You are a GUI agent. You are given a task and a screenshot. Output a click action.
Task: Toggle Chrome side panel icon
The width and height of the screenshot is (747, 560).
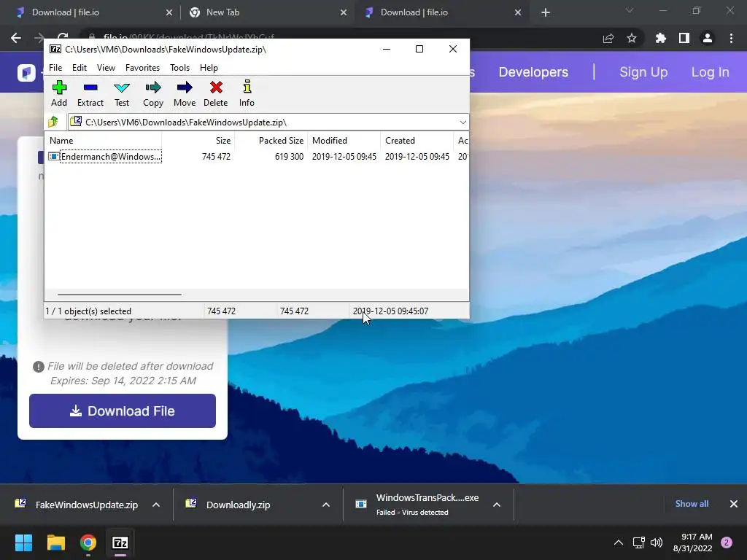pyautogui.click(x=684, y=38)
